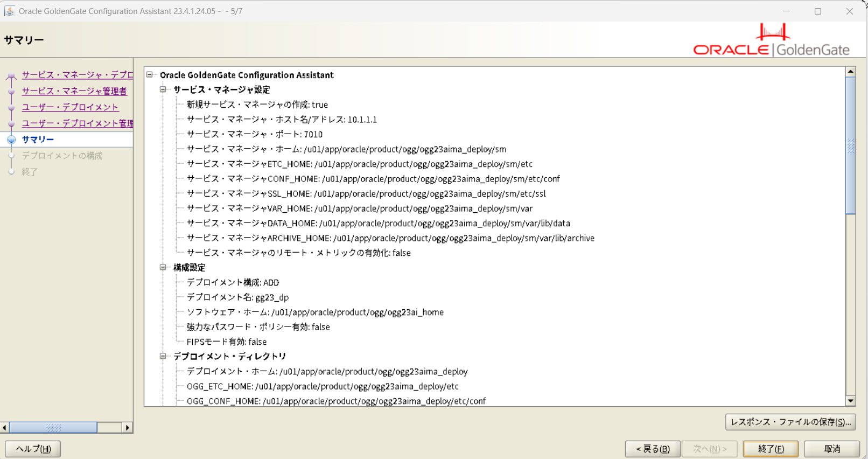Go to サービス・マネージャ管理者 step
This screenshot has height=459, width=868.
[74, 91]
